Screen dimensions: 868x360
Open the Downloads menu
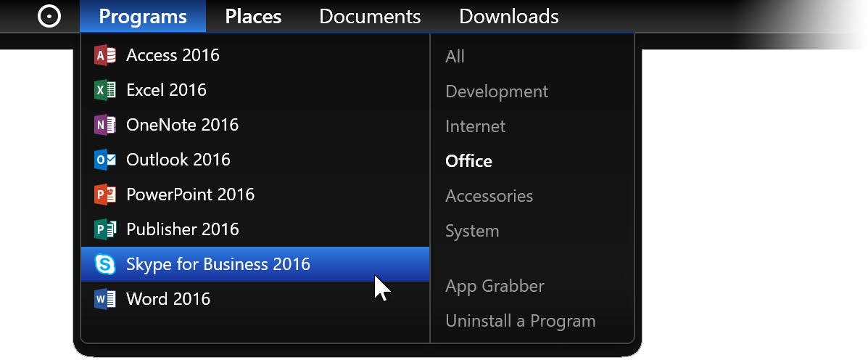click(509, 17)
